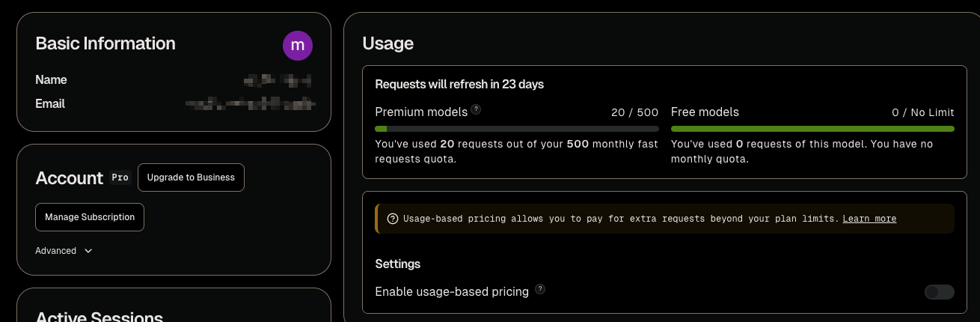The height and width of the screenshot is (322, 980).
Task: Click the Settings subheading
Action: (x=397, y=264)
